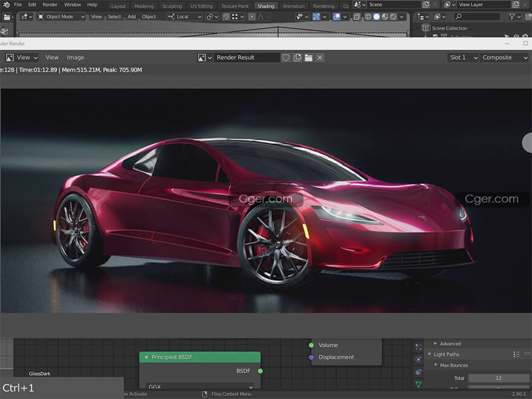This screenshot has width=532, height=399.
Task: Open the view layer browse icon
Action: point(450,5)
